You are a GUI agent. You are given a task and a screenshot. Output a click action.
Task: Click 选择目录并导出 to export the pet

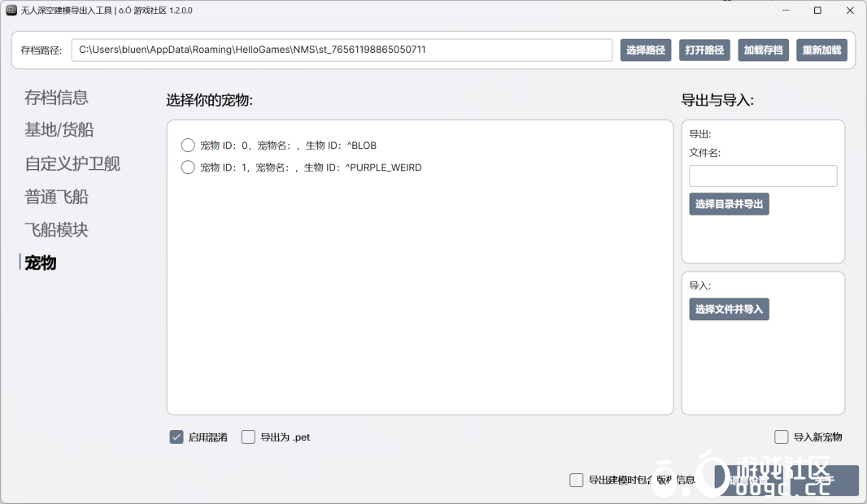pos(729,204)
